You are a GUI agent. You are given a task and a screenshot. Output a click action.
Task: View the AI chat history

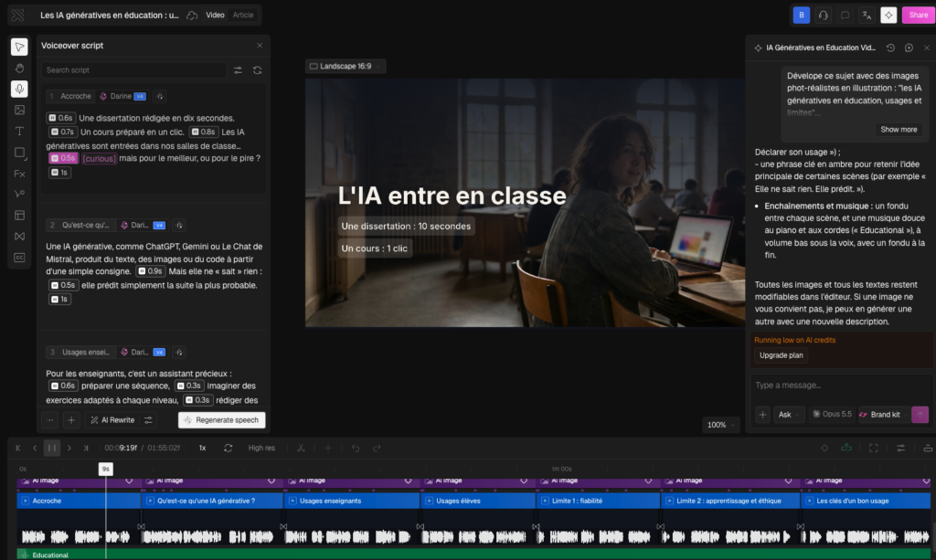click(x=890, y=48)
